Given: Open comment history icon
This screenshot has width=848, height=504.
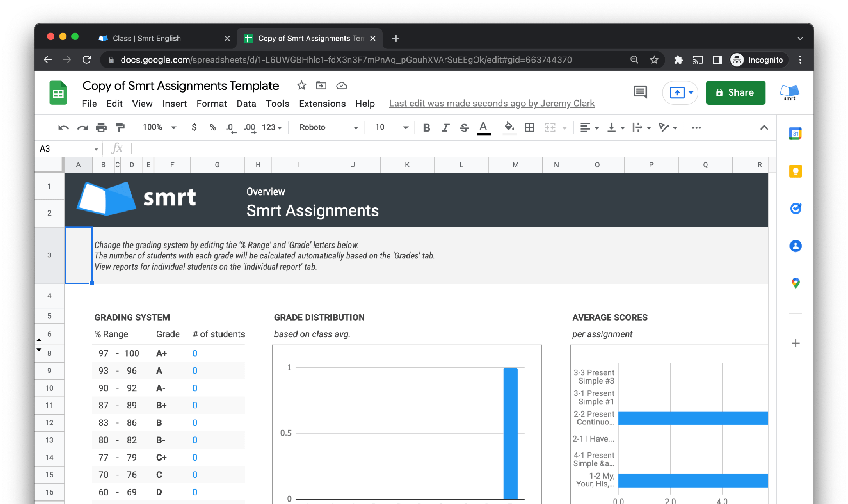Looking at the screenshot, I should 640,92.
